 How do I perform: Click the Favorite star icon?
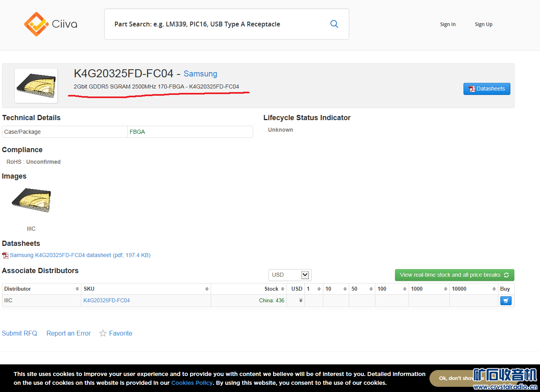coord(103,333)
